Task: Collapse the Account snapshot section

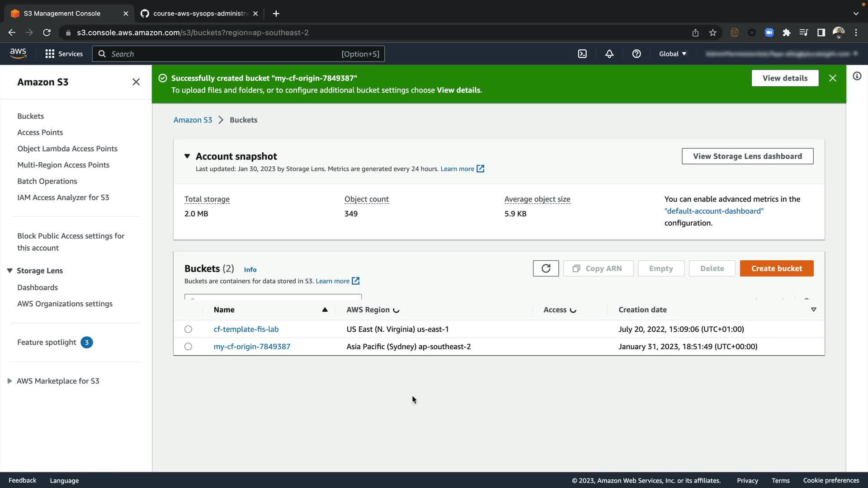Action: pos(187,156)
